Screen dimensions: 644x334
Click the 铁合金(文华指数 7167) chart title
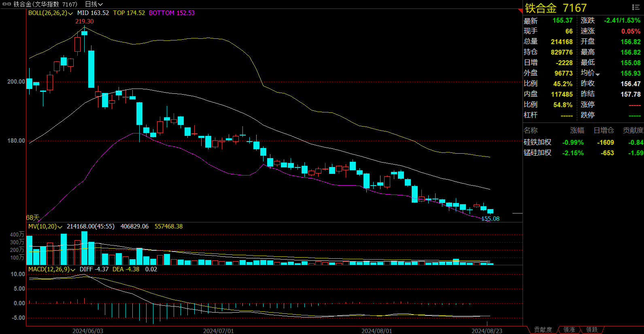(x=45, y=4)
